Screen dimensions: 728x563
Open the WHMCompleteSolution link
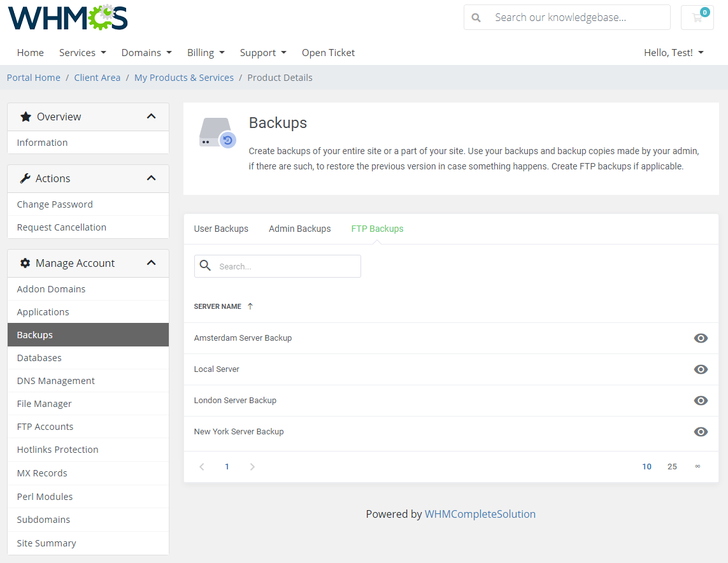coord(480,514)
